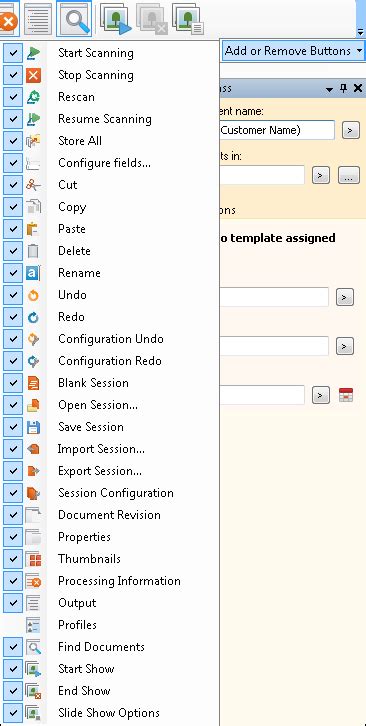Click the Thumbnails grid icon
366x726 pixels.
click(33, 559)
